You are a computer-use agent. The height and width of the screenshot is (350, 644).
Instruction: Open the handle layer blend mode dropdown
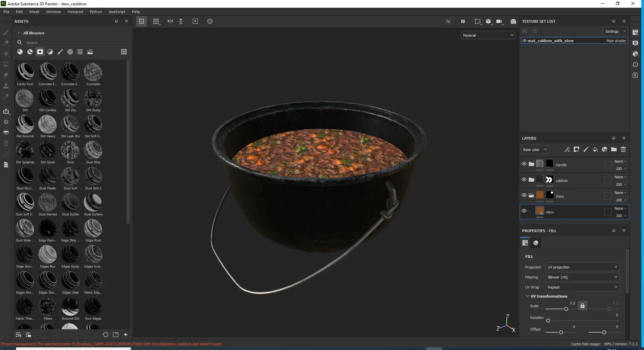(x=620, y=161)
